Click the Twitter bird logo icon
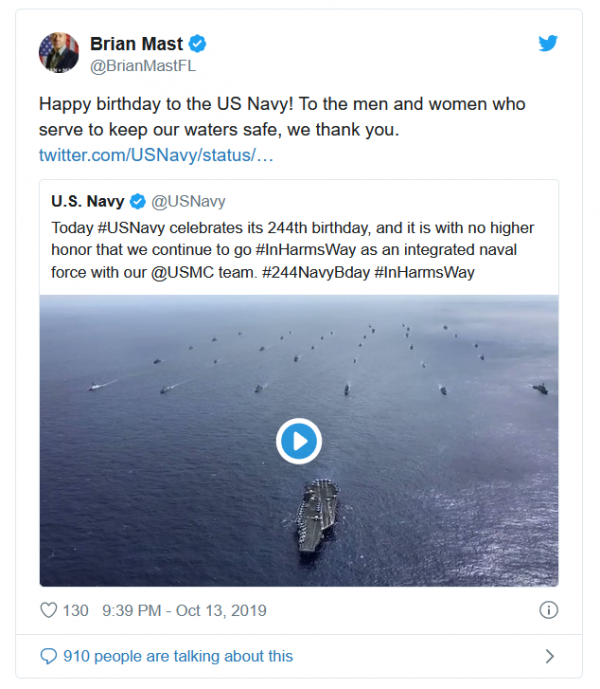Viewport: 600px width, 689px height. (x=547, y=44)
